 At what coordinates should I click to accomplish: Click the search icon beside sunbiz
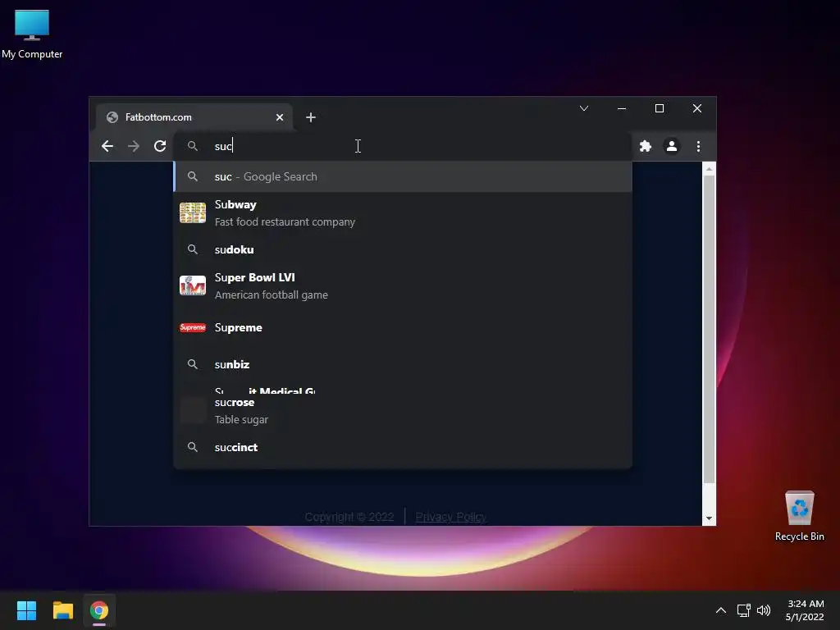tap(192, 364)
